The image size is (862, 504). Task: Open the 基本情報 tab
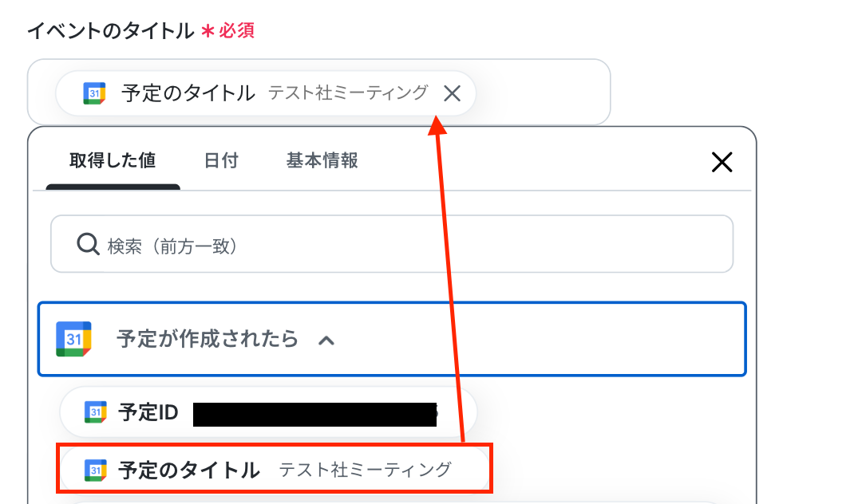point(322,160)
